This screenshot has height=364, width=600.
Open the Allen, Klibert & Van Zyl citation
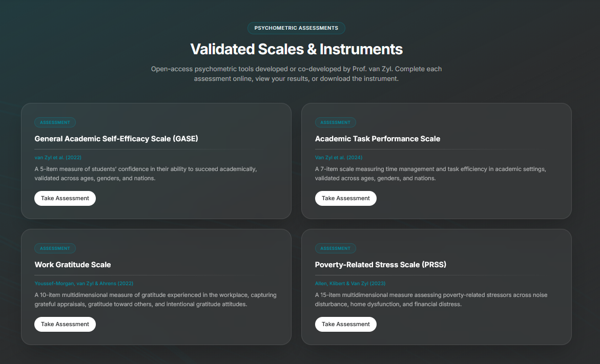pyautogui.click(x=350, y=284)
